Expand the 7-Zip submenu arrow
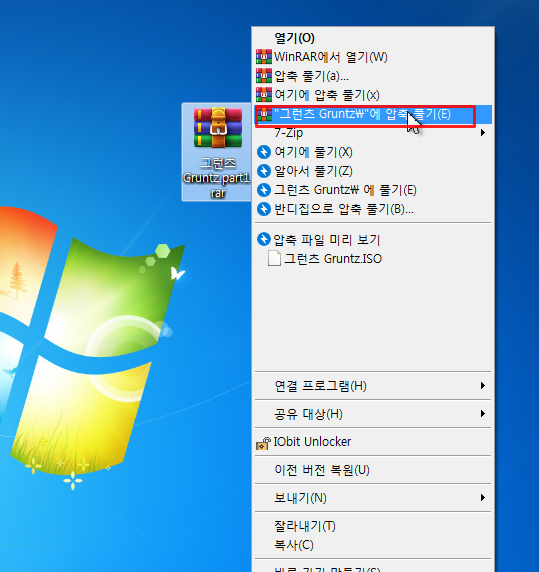Image resolution: width=539 pixels, height=572 pixels. click(x=483, y=133)
